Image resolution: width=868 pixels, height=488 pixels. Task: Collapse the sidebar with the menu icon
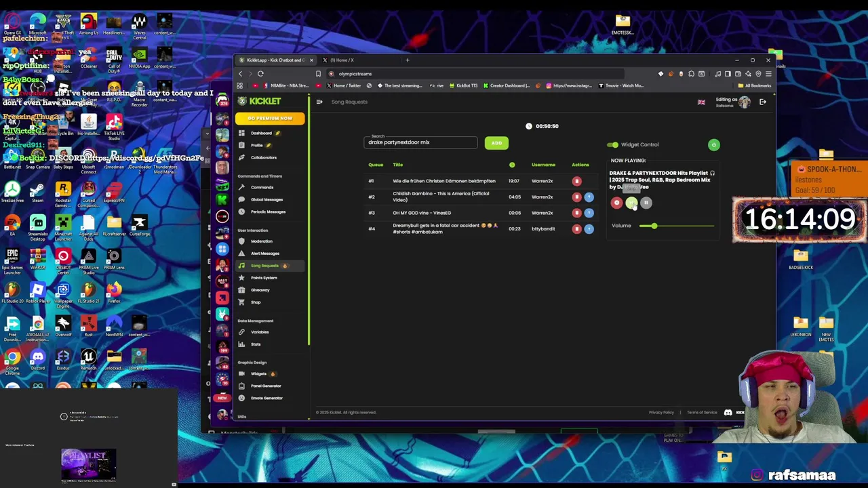click(319, 102)
